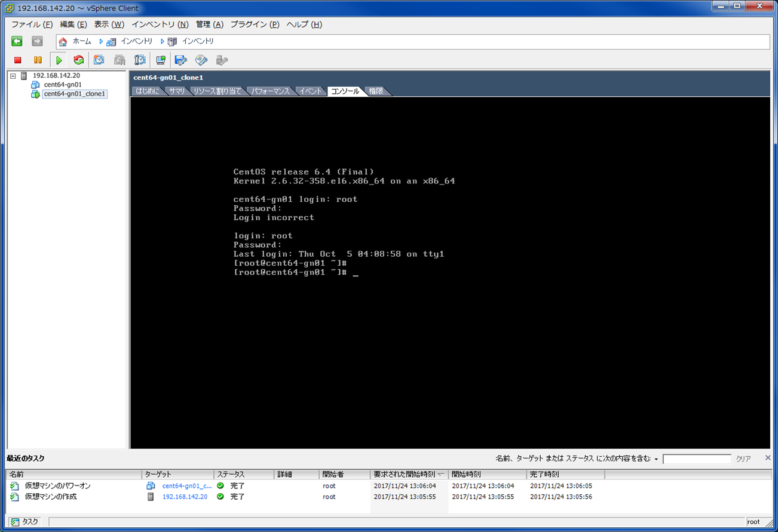Switch to the はじめに tab
The height and width of the screenshot is (532, 778).
click(147, 91)
